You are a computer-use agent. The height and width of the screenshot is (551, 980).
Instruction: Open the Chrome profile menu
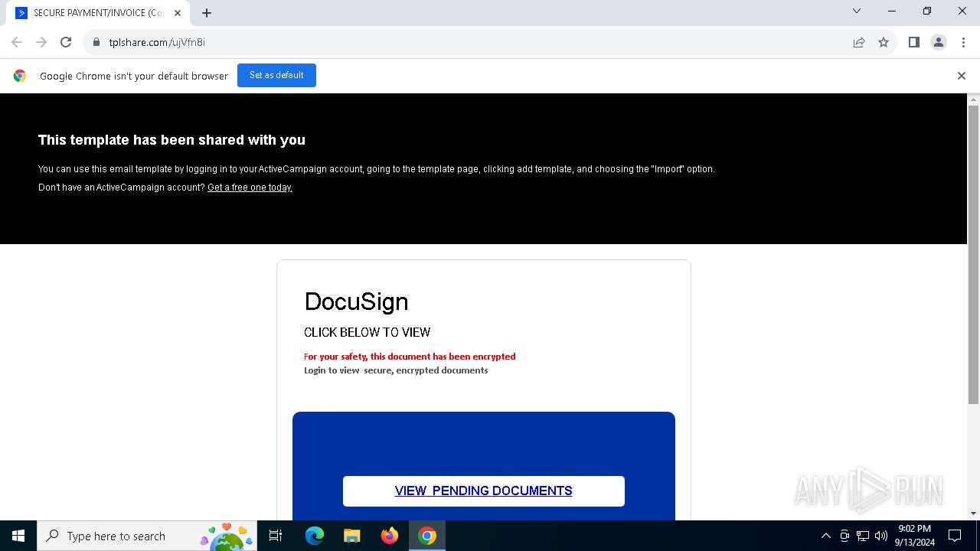(x=939, y=42)
